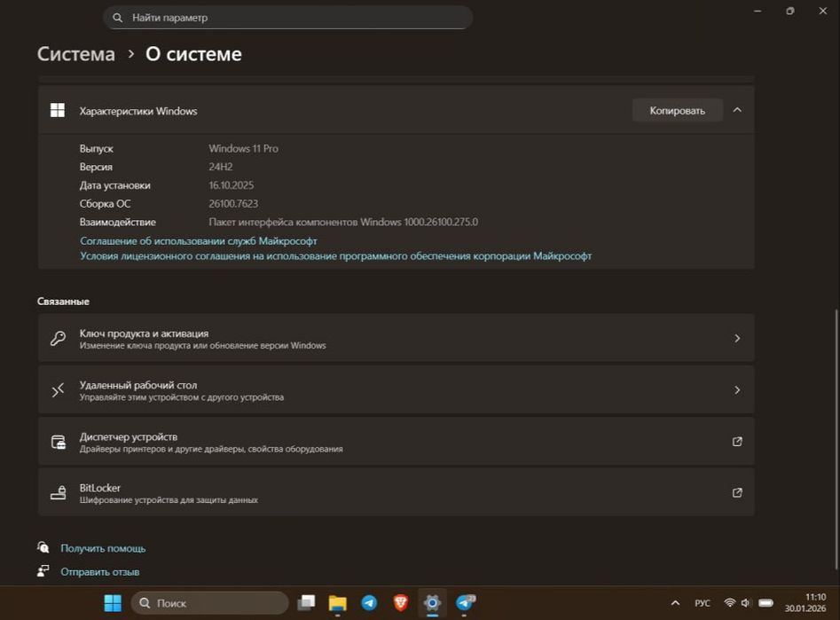
Task: Click the remote desktop icon beside Удаленный рабочий стол
Action: pyautogui.click(x=58, y=389)
